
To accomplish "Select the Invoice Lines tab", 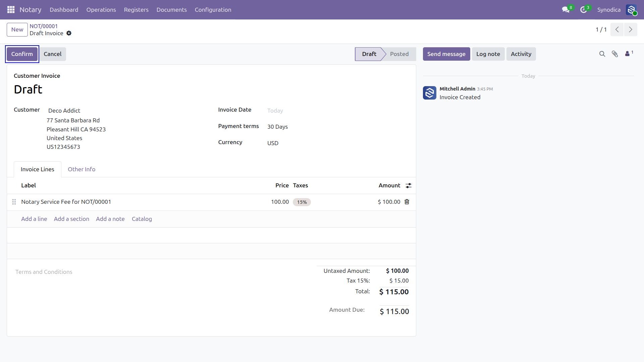I will pyautogui.click(x=38, y=169).
